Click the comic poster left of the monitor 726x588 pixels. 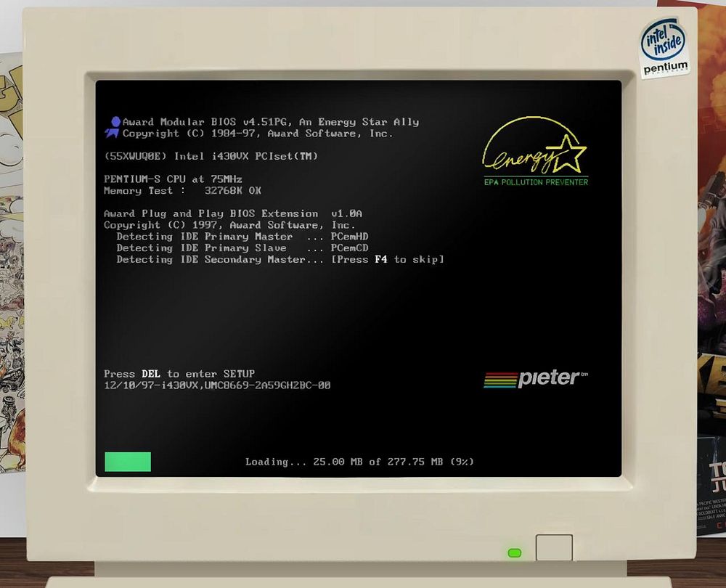point(12,264)
